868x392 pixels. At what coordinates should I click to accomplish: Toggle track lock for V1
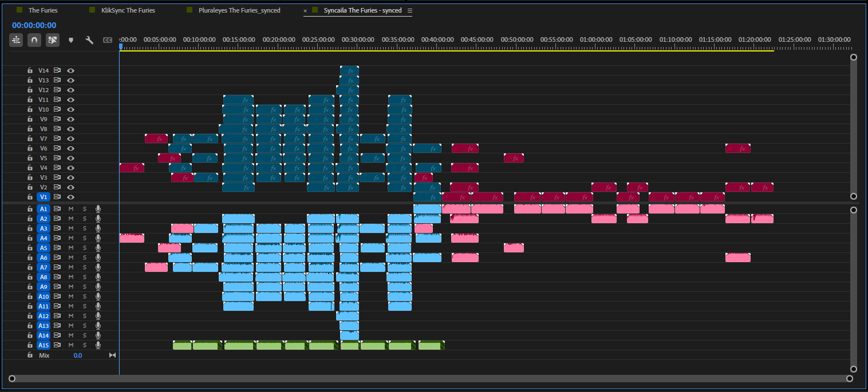coord(30,197)
